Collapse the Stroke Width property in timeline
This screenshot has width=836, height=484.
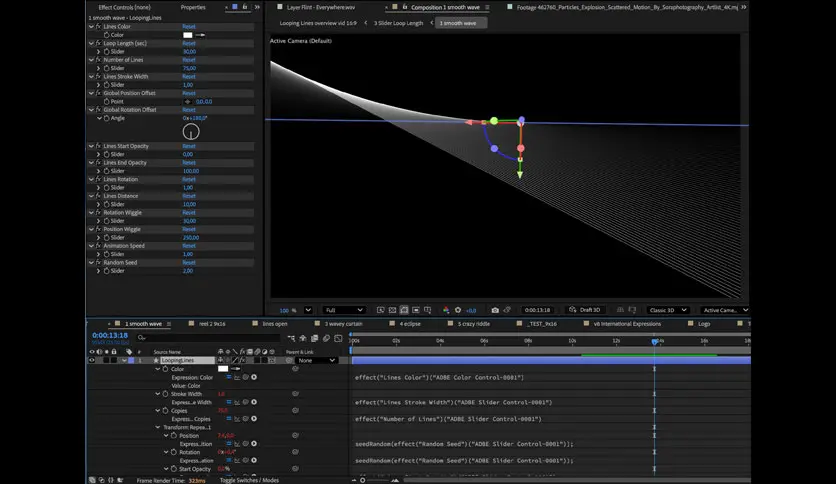click(x=158, y=393)
